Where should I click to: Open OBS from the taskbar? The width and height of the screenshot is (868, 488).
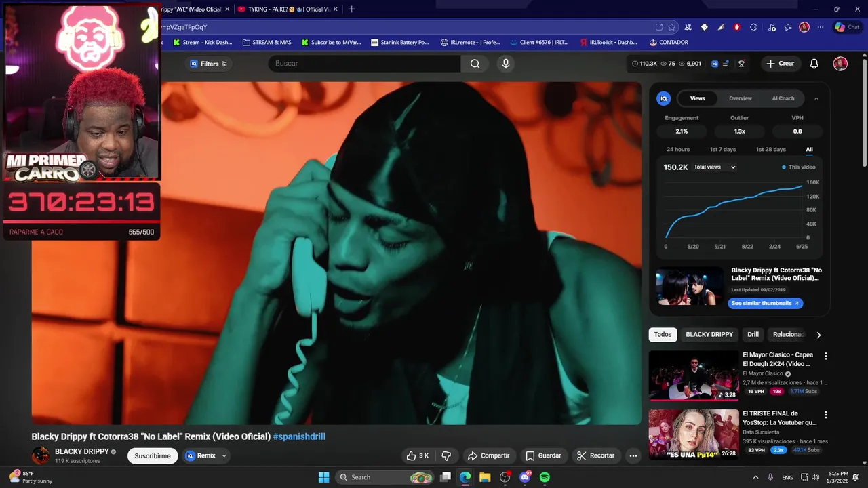pyautogui.click(x=505, y=477)
